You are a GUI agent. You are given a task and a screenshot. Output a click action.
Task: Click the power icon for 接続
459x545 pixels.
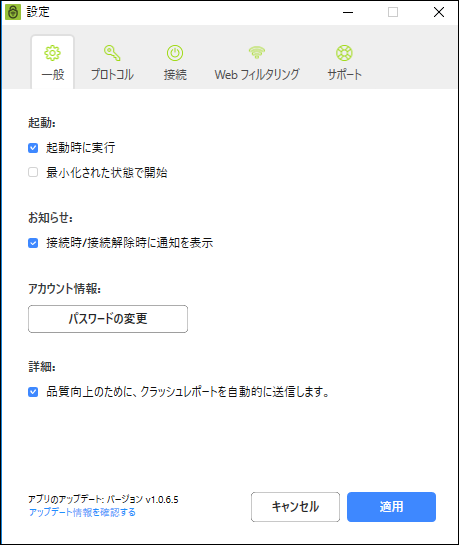pyautogui.click(x=175, y=53)
